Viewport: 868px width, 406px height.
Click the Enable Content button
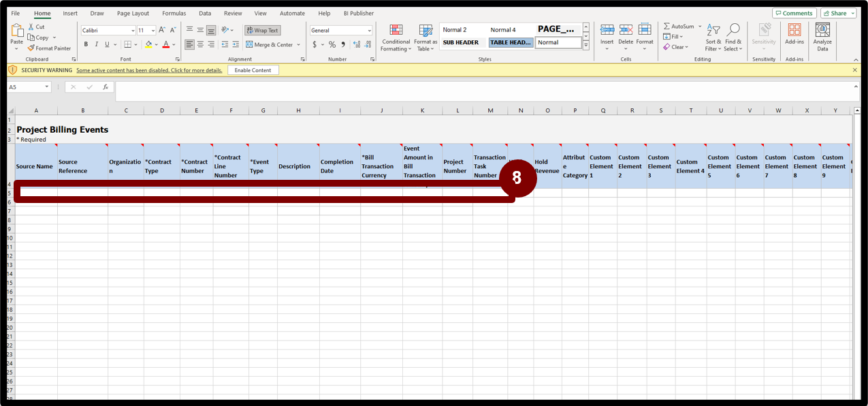coord(253,70)
